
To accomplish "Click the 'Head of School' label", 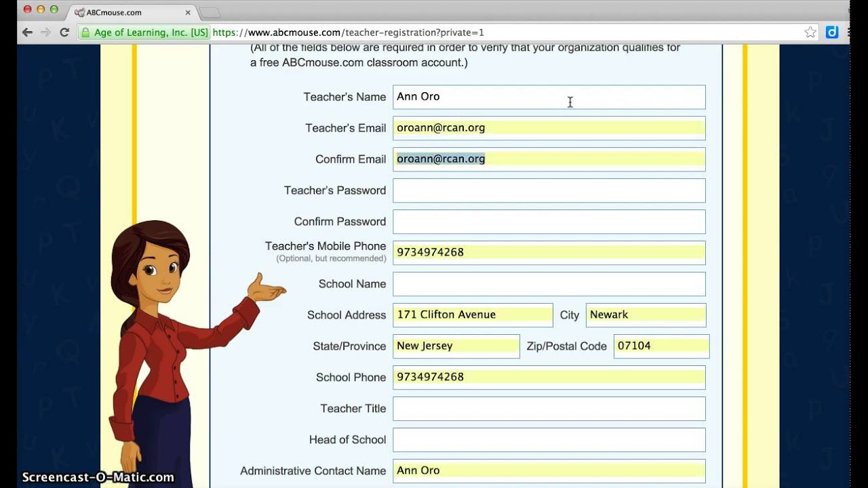I will (x=348, y=440).
